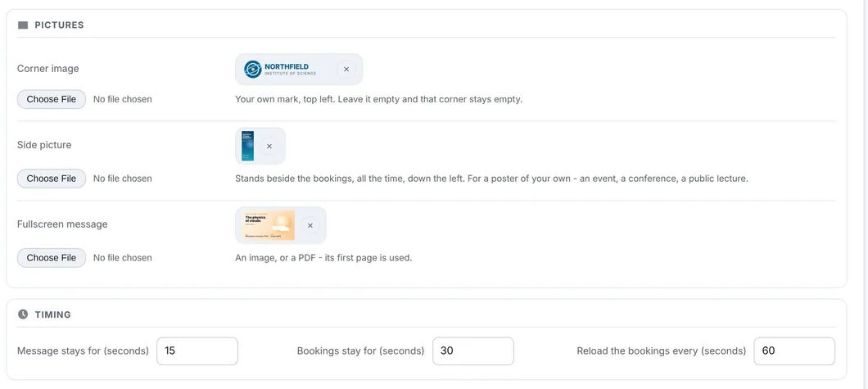868x389 pixels.
Task: Click the side picture poster thumbnail
Action: [x=247, y=146]
